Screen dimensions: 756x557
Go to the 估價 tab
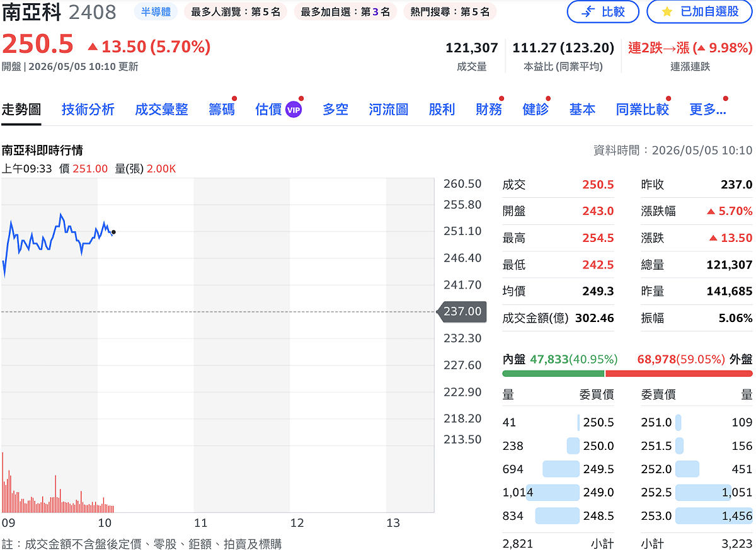(268, 110)
